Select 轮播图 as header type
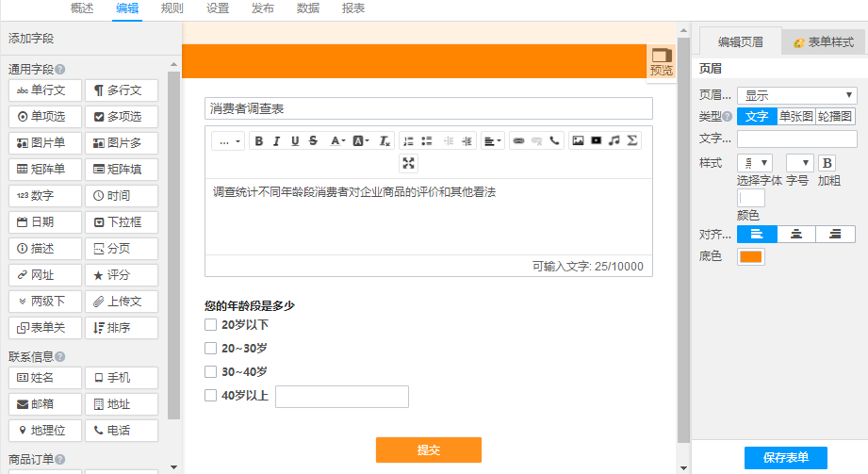 click(835, 116)
